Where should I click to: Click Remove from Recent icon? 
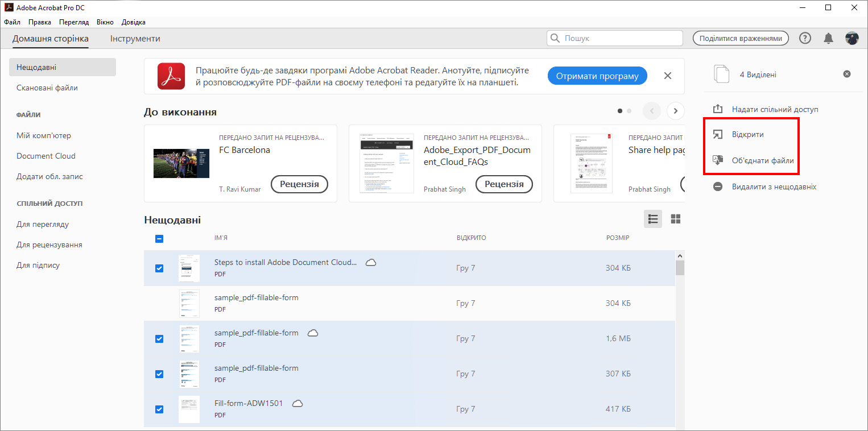(x=718, y=187)
